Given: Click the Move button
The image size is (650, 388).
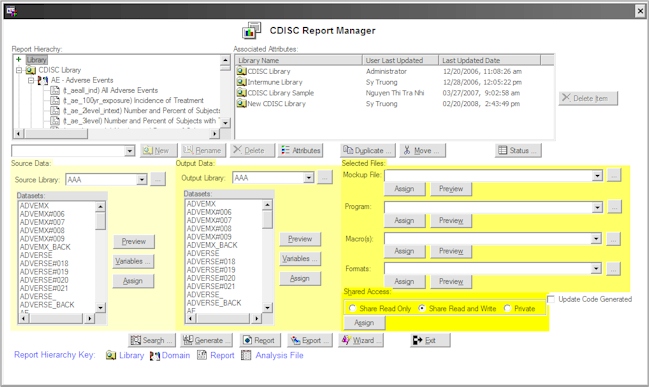Looking at the screenshot, I should pos(423,150).
